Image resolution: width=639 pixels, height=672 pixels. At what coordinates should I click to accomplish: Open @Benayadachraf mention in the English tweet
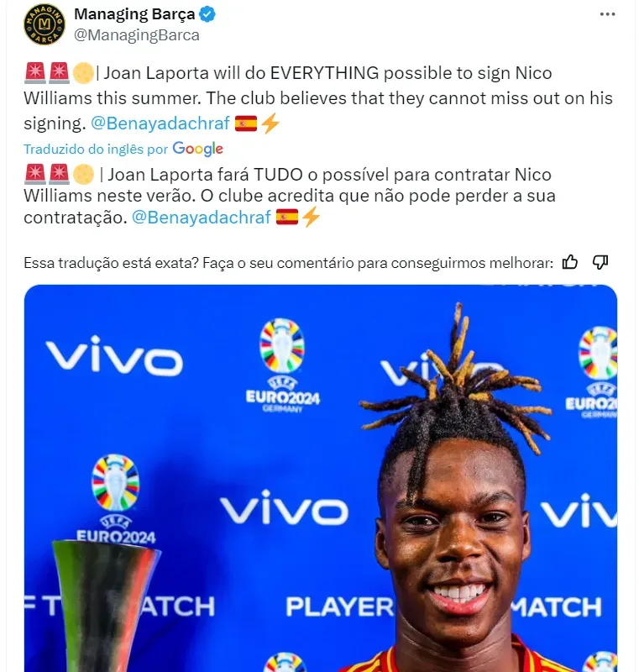[160, 123]
